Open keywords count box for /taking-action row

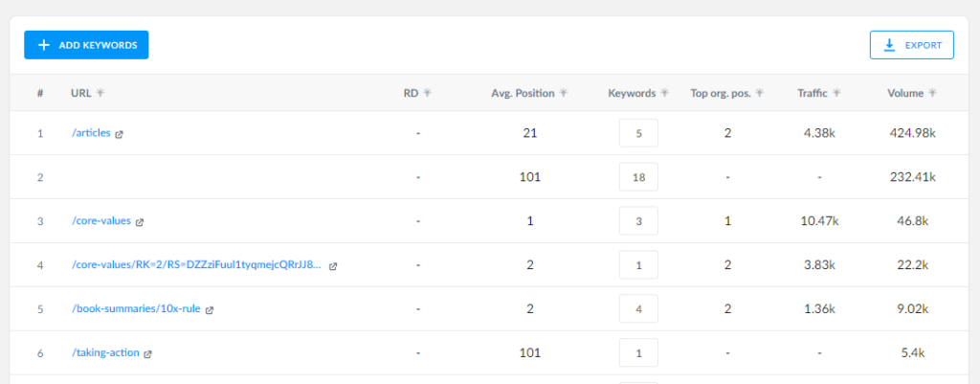pos(638,352)
